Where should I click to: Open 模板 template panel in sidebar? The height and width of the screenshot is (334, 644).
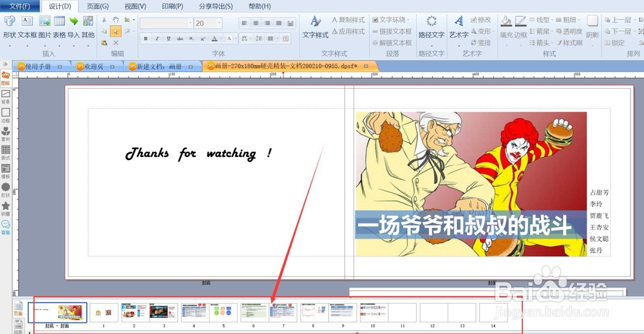[x=6, y=172]
